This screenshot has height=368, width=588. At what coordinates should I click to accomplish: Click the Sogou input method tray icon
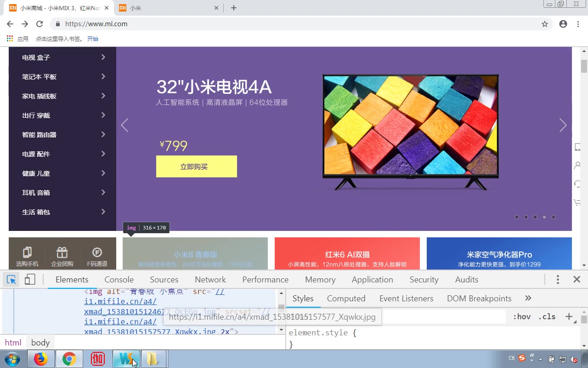coord(522,358)
